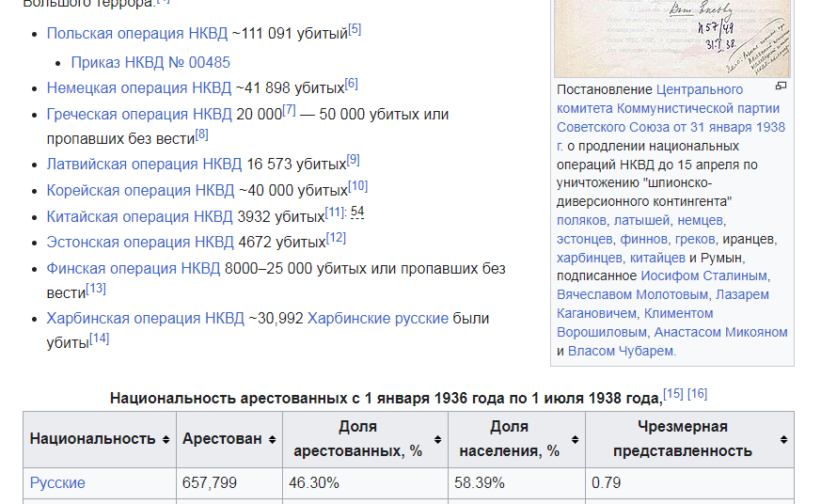Screen dimensions: 821x504
Task: Open Немецкая операция НКВД article
Action: click(x=139, y=88)
